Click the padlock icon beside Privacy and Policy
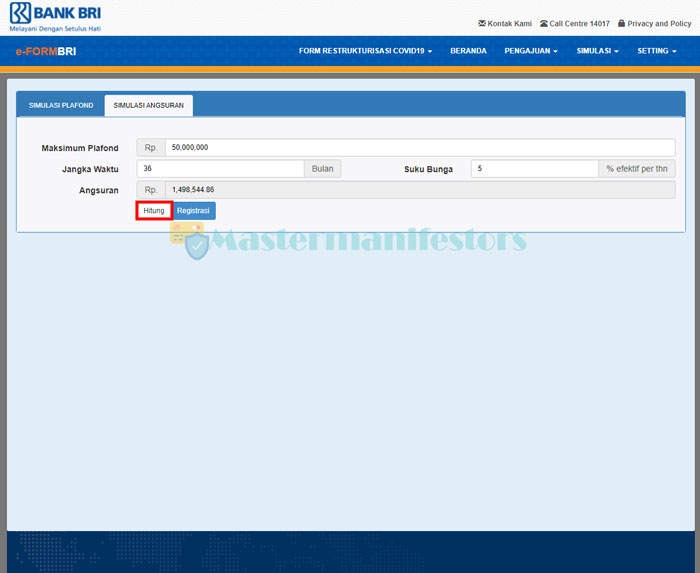 621,23
